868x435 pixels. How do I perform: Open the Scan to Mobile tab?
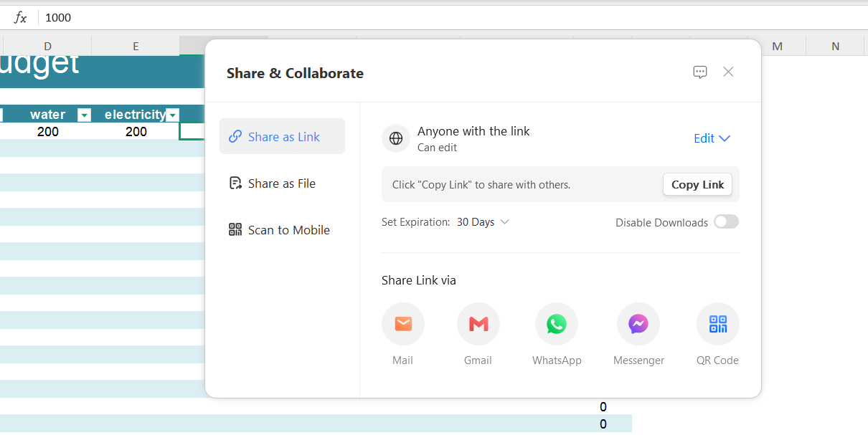coord(282,230)
